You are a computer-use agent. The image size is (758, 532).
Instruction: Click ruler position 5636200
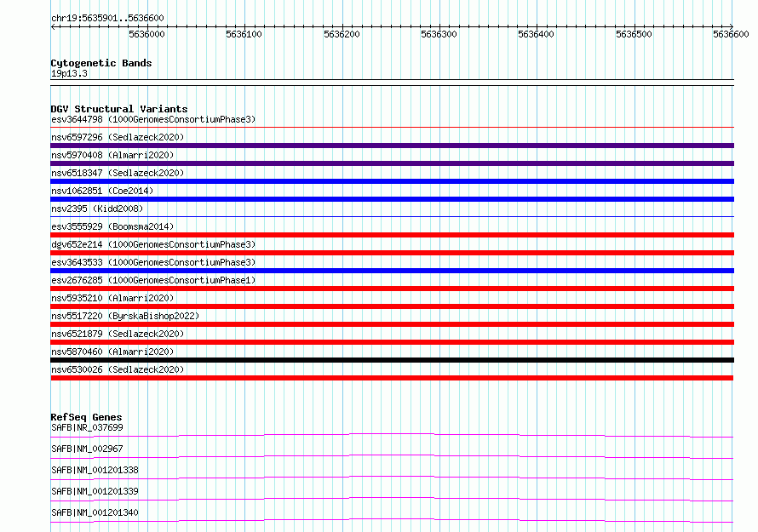[342, 34]
